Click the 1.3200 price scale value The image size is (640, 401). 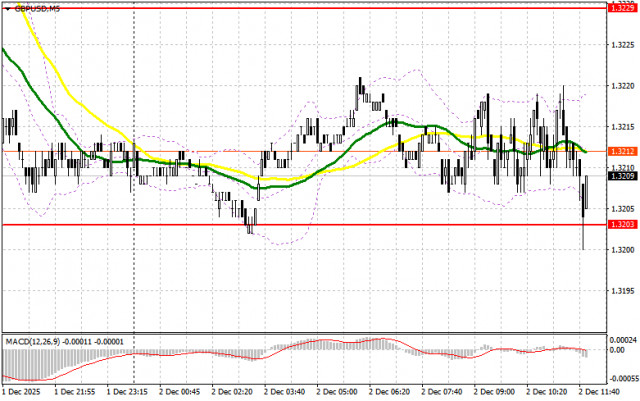tap(623, 250)
